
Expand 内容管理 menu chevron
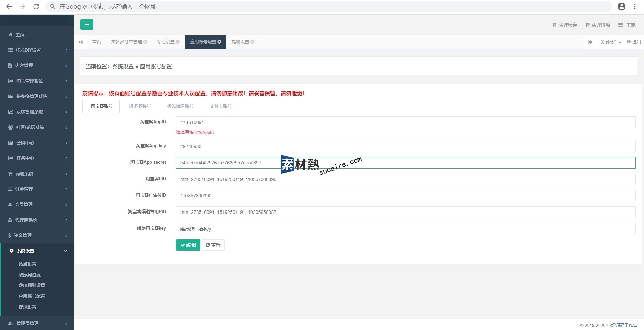point(66,65)
